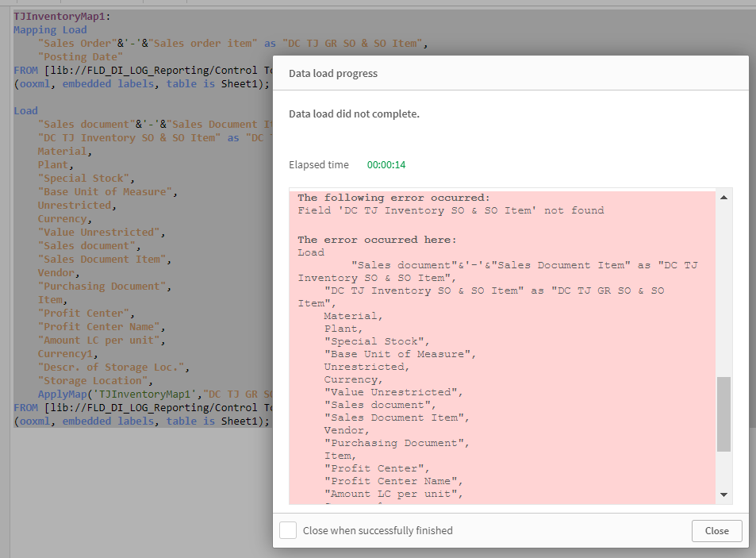Click the elapsed time value 00:00:14
The height and width of the screenshot is (558, 756).
[386, 165]
